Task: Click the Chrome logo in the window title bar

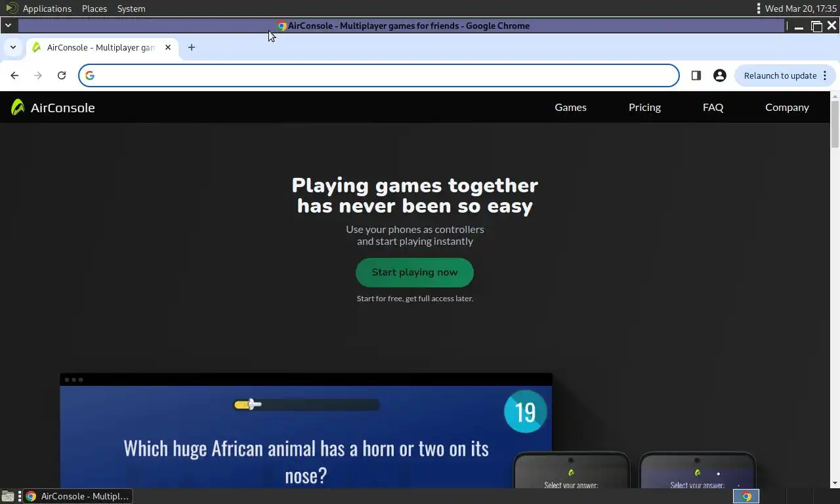Action: 282,26
